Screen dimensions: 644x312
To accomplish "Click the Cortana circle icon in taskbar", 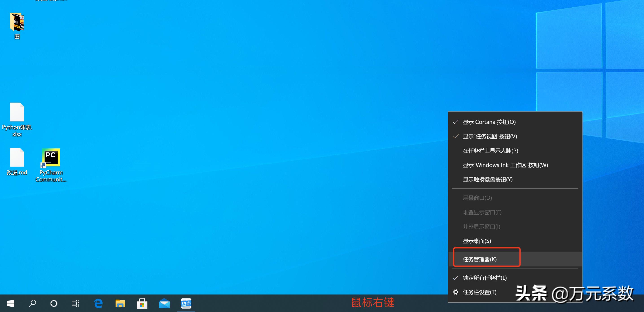I will point(54,303).
